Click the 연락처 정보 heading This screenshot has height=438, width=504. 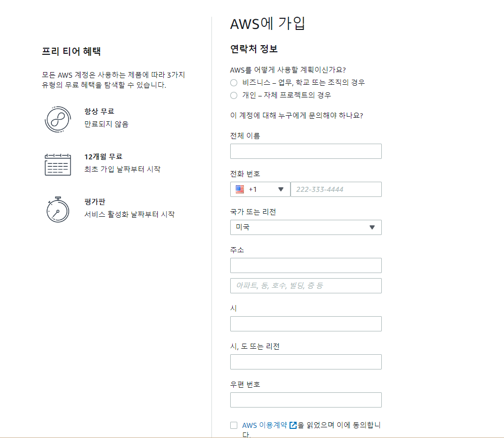[254, 49]
